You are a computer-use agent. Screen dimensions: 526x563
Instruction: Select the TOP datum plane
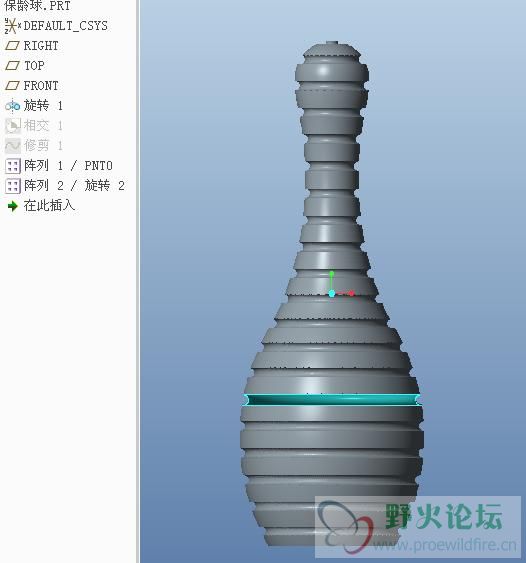tap(34, 66)
